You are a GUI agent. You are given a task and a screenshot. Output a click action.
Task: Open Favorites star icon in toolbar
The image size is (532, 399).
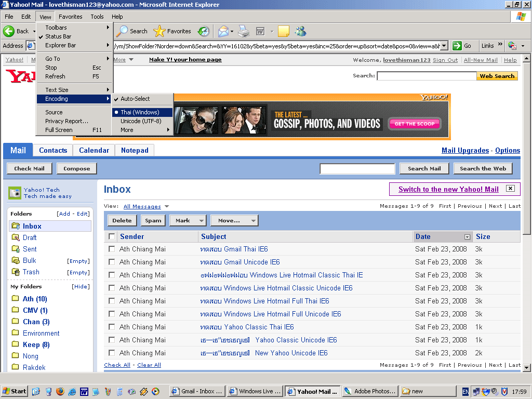159,31
